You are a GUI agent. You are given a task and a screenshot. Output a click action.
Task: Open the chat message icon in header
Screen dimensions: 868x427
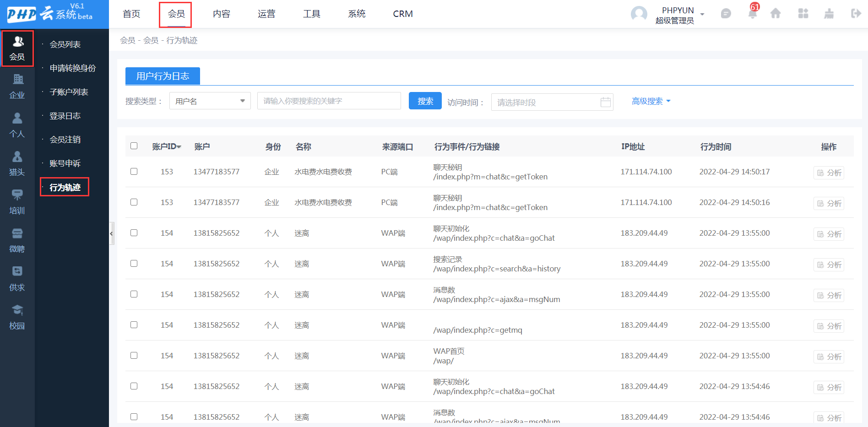(726, 14)
